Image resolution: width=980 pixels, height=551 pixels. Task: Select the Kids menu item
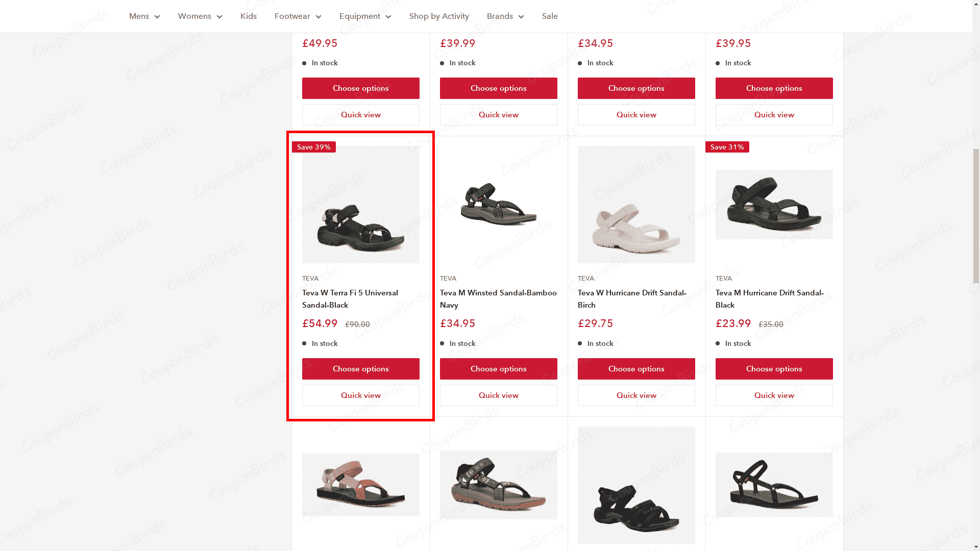pos(248,16)
